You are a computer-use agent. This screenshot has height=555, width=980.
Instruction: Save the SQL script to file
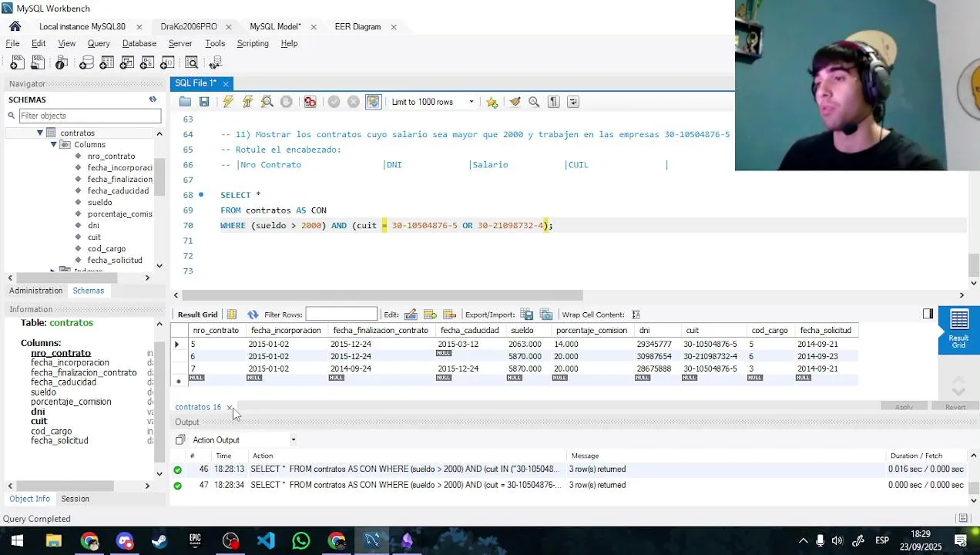click(204, 102)
